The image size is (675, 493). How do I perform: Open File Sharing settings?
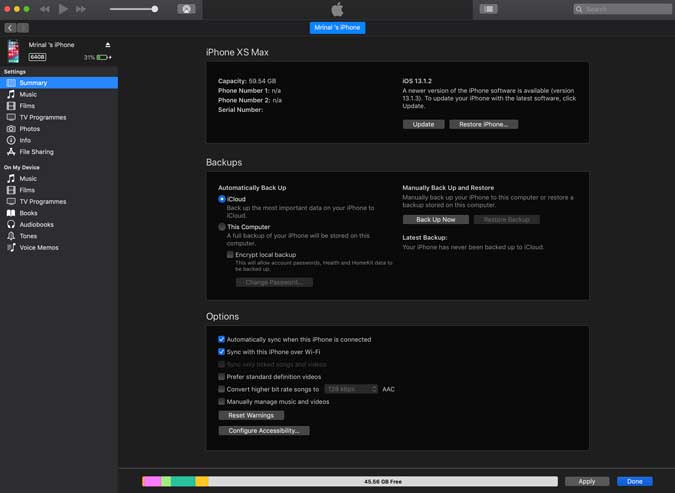(36, 152)
